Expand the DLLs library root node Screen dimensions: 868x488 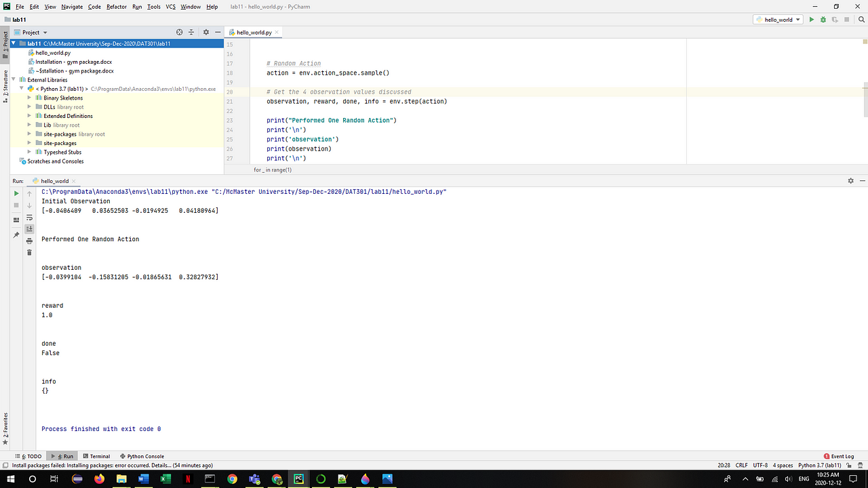29,107
